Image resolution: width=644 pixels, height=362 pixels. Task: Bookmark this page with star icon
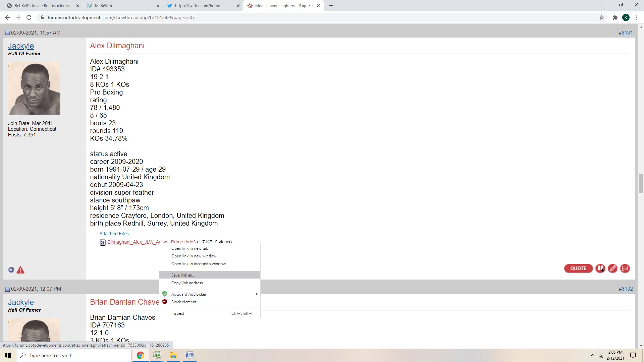pos(602,17)
